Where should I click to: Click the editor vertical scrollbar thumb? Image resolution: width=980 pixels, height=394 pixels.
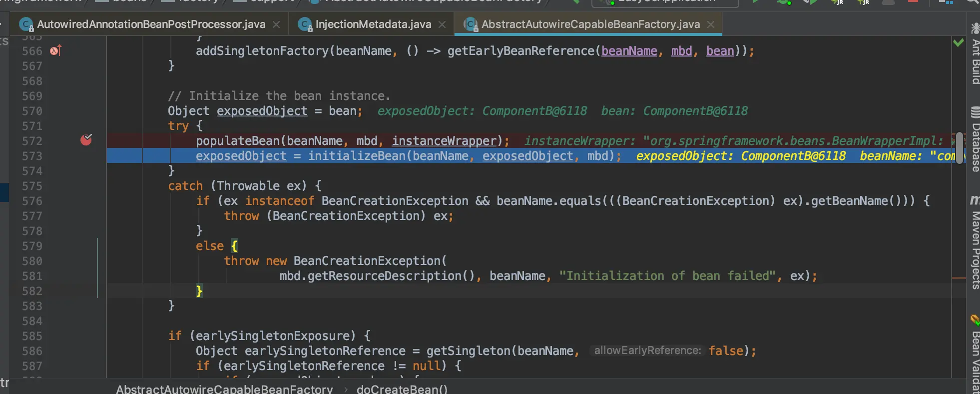[x=960, y=148]
